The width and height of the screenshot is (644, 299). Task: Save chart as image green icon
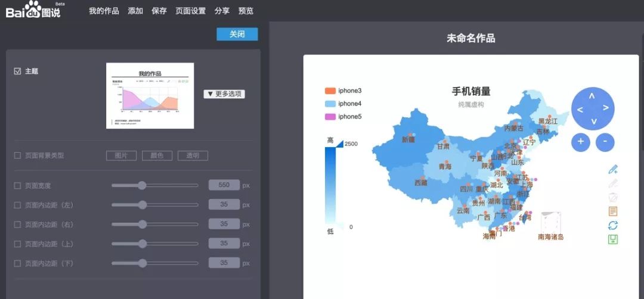click(x=613, y=239)
